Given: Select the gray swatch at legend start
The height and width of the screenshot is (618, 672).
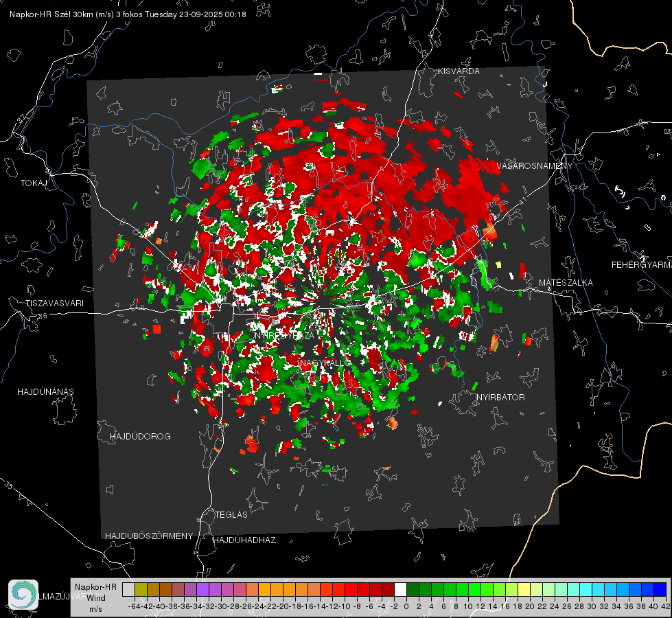Looking at the screenshot, I should (x=128, y=589).
